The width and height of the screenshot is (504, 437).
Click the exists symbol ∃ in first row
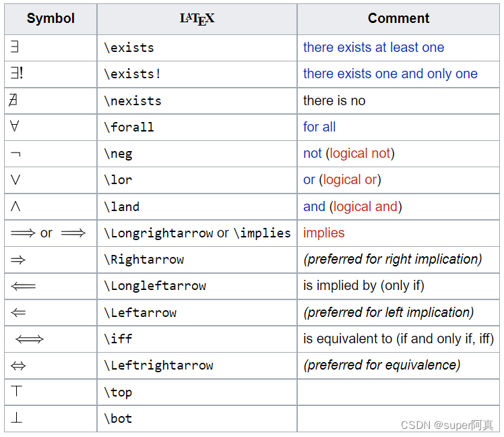click(15, 47)
